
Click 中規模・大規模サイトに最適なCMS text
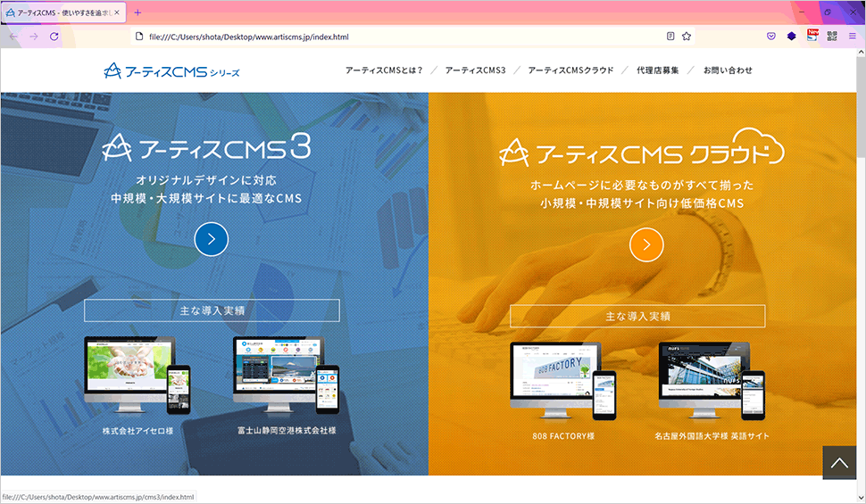206,198
